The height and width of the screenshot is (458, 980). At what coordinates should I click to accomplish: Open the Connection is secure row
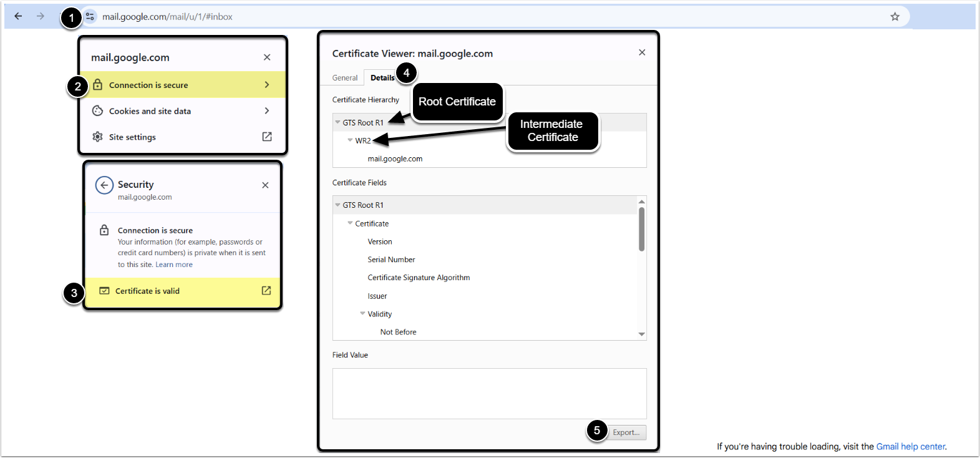(x=183, y=85)
